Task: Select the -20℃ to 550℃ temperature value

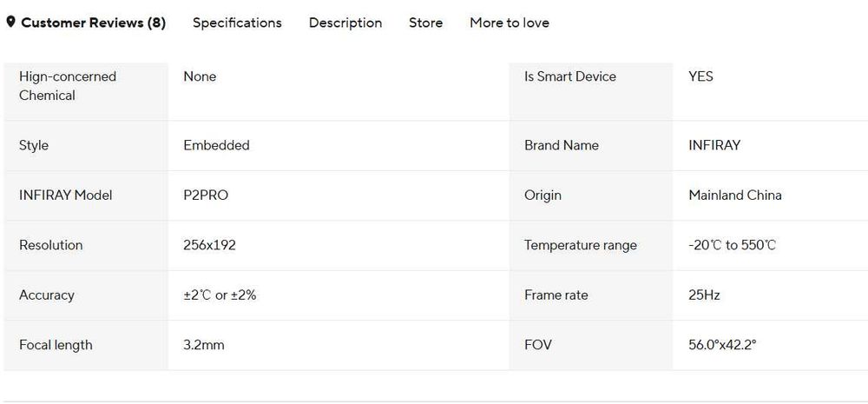Action: 733,245
